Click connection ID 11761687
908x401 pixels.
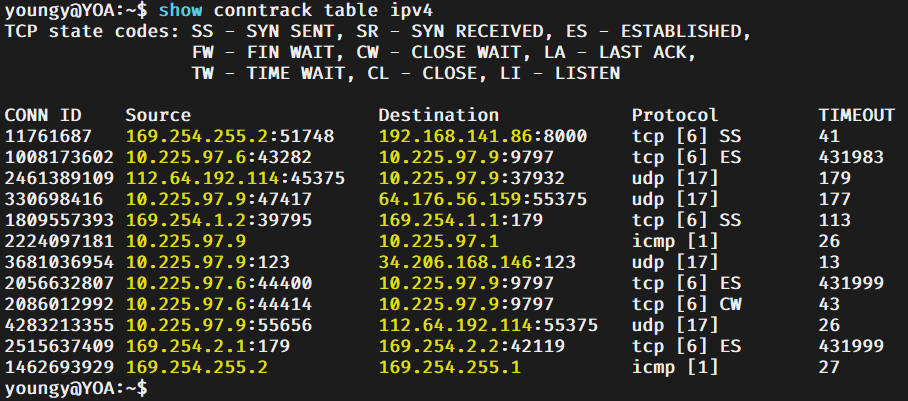[49, 136]
